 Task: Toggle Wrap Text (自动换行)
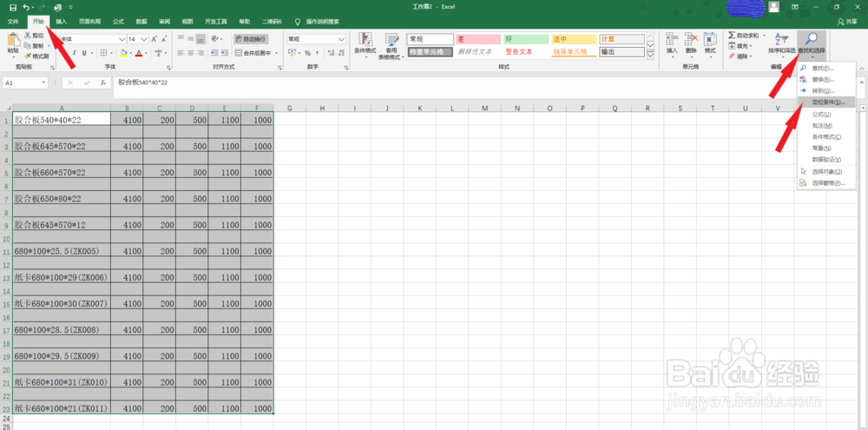pyautogui.click(x=250, y=39)
